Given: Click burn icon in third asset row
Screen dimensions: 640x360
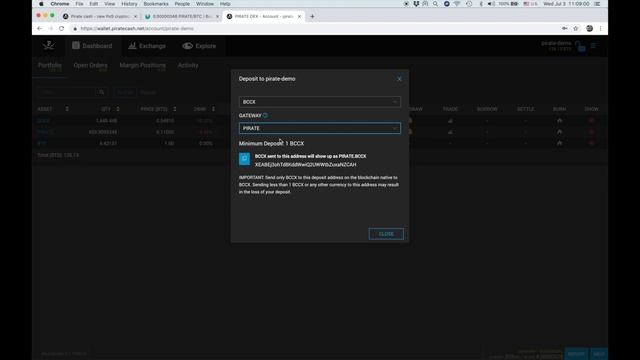Looking at the screenshot, I should pos(559,143).
